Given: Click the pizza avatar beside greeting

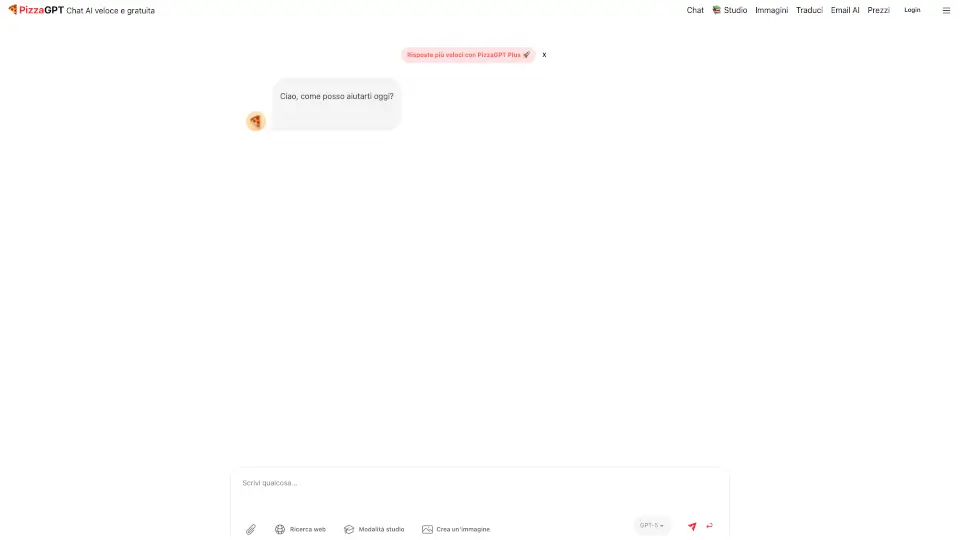Looking at the screenshot, I should (256, 121).
